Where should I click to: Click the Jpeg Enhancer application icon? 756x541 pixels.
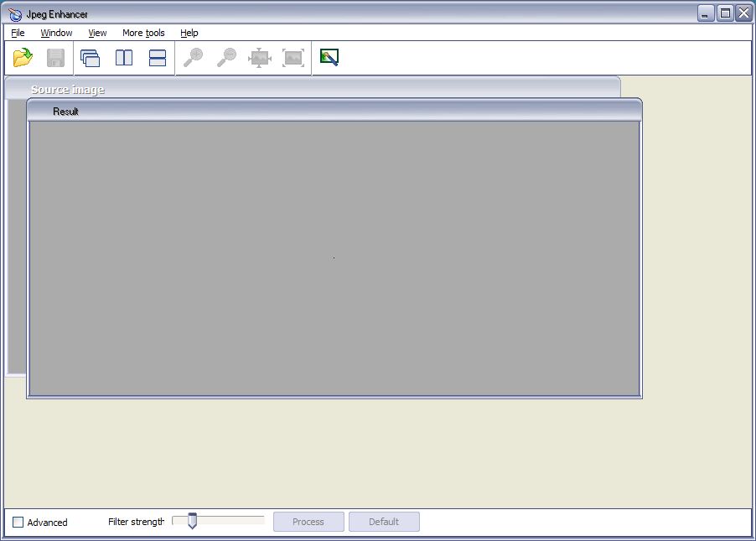15,14
